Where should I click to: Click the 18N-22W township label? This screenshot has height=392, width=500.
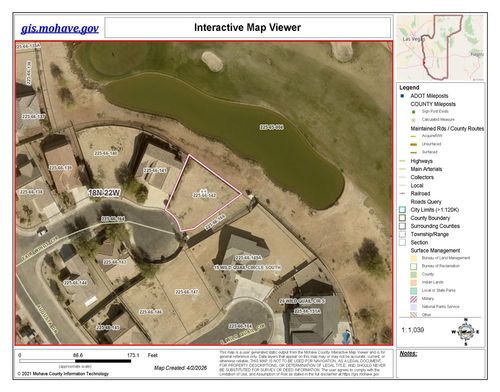[104, 193]
